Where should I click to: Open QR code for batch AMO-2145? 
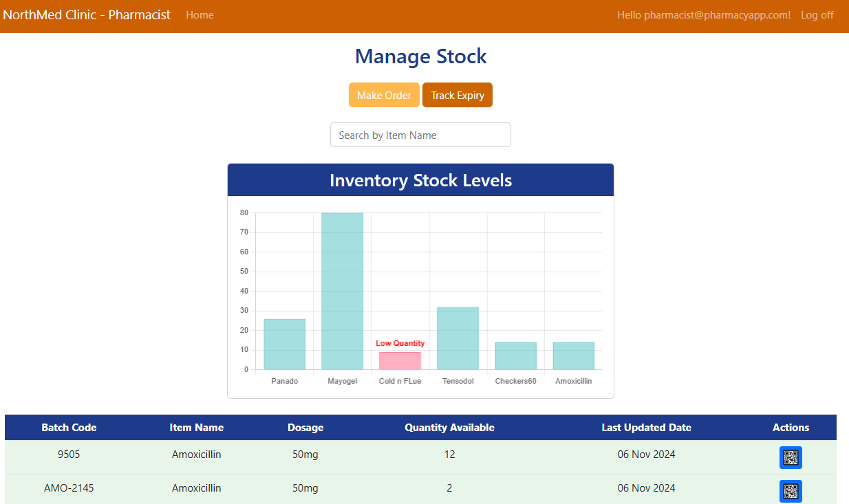point(791,491)
